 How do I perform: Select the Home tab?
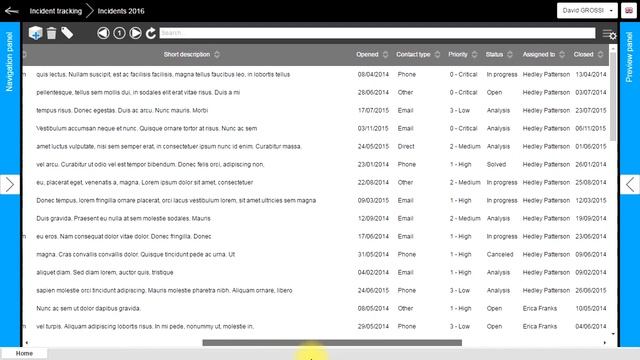pyautogui.click(x=24, y=353)
